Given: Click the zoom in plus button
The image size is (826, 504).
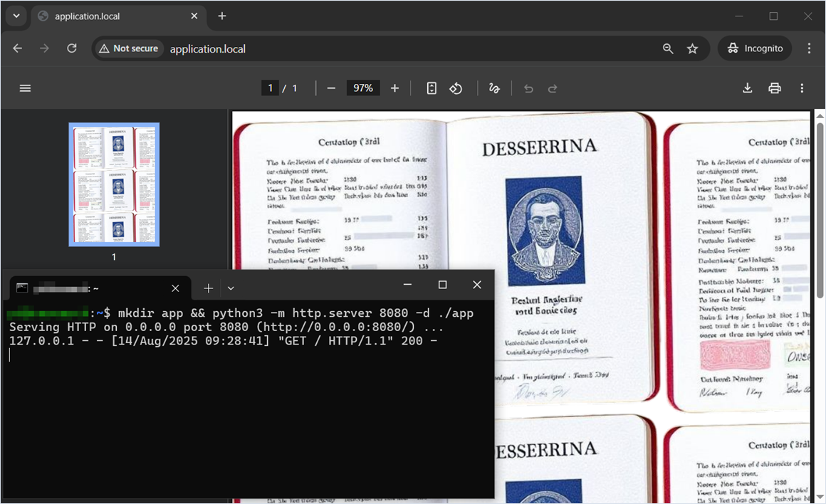Looking at the screenshot, I should pyautogui.click(x=394, y=88).
